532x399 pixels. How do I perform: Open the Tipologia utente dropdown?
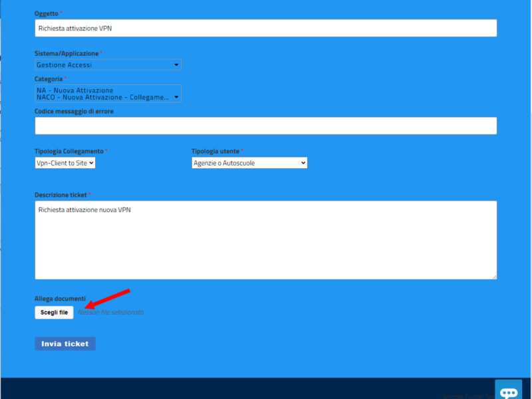click(x=249, y=162)
